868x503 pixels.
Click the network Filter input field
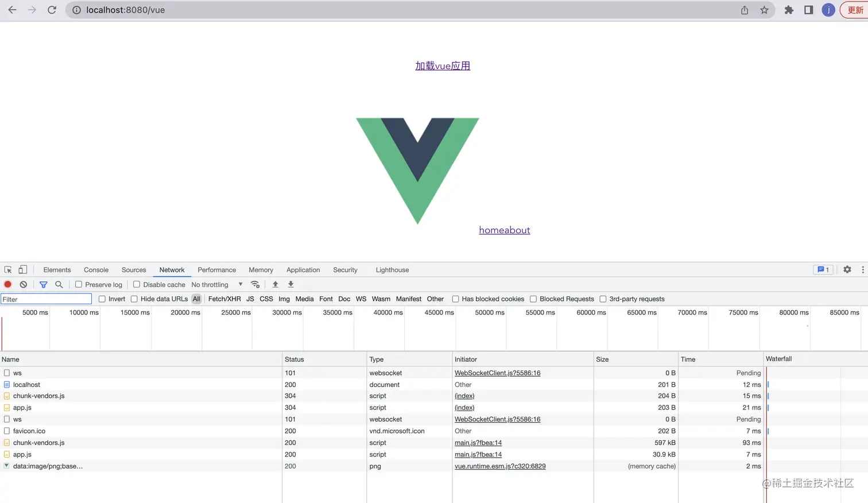pos(46,299)
